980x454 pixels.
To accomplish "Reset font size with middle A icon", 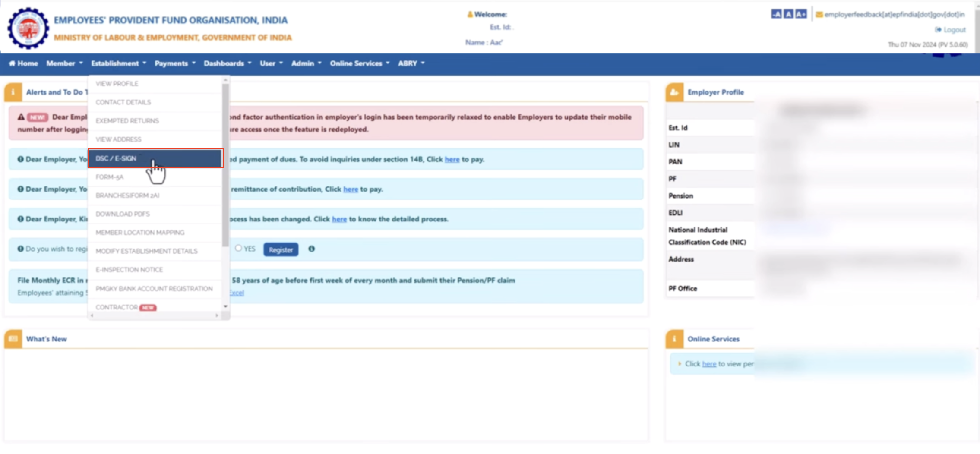I will tap(788, 14).
